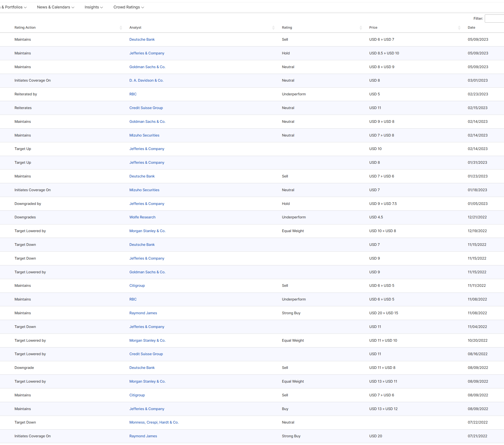
Task: Open Mizuho Securities link dated 01/18/2023
Action: coord(144,190)
